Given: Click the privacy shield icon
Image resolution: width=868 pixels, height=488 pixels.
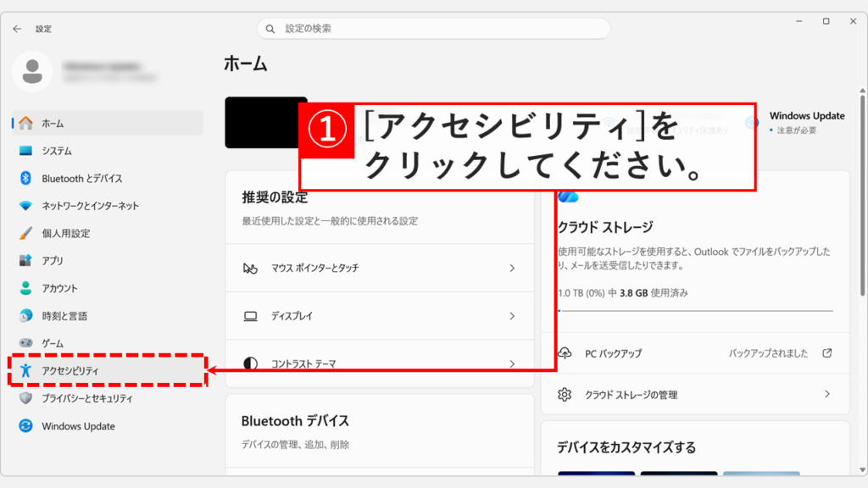Looking at the screenshot, I should 25,398.
